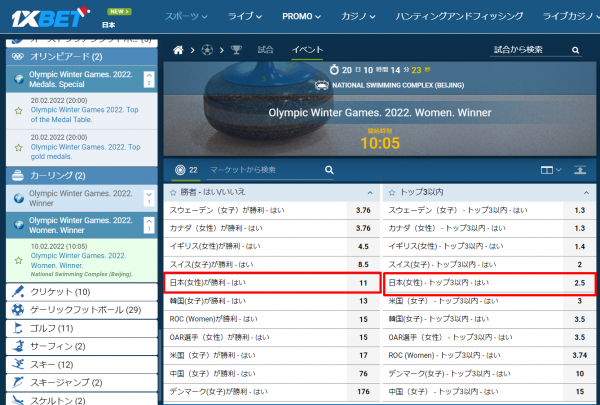Collapse the トップ3以内 market

[586, 193]
